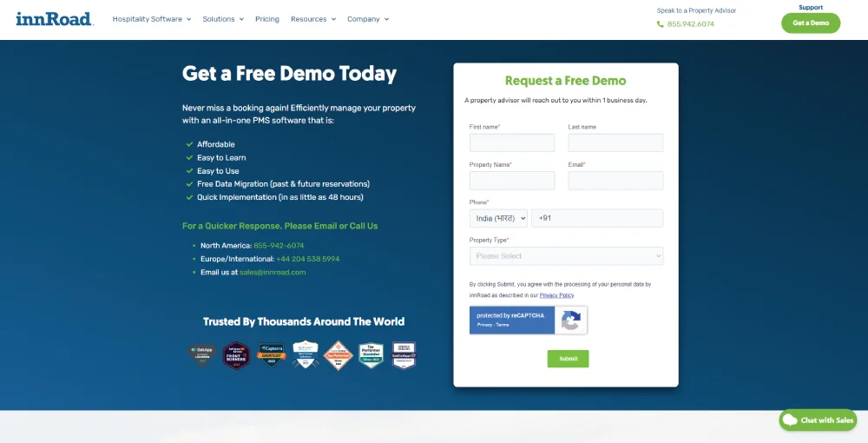Click the 'Easy to Use' list item

pyautogui.click(x=218, y=171)
